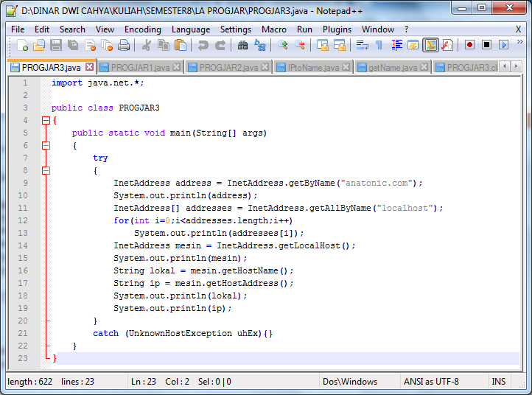The height and width of the screenshot is (395, 532).
Task: Open Find with the binoculars icon
Action: (242, 45)
